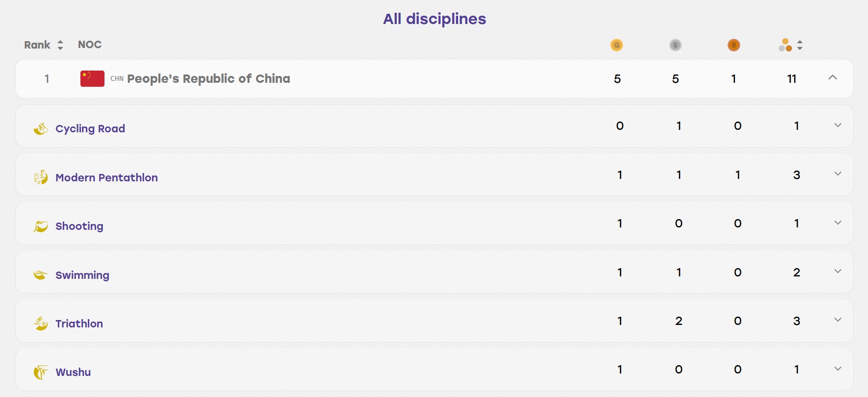Expand the Modern Pentathlon row chevron
The image size is (868, 397).
[x=838, y=174]
